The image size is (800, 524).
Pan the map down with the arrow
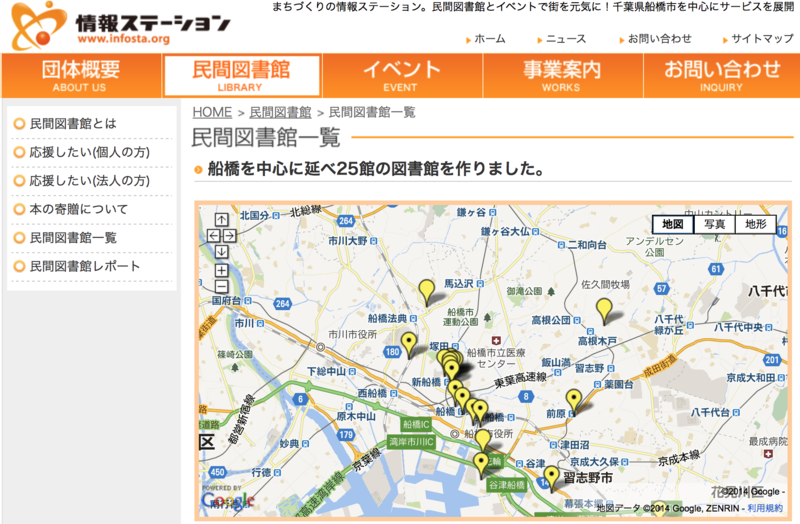click(x=221, y=252)
